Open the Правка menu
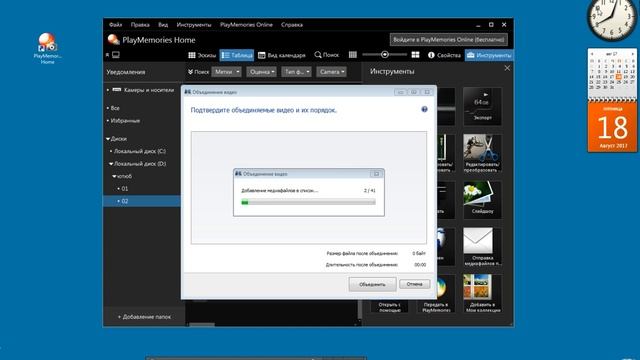The width and height of the screenshot is (640, 360). click(140, 25)
